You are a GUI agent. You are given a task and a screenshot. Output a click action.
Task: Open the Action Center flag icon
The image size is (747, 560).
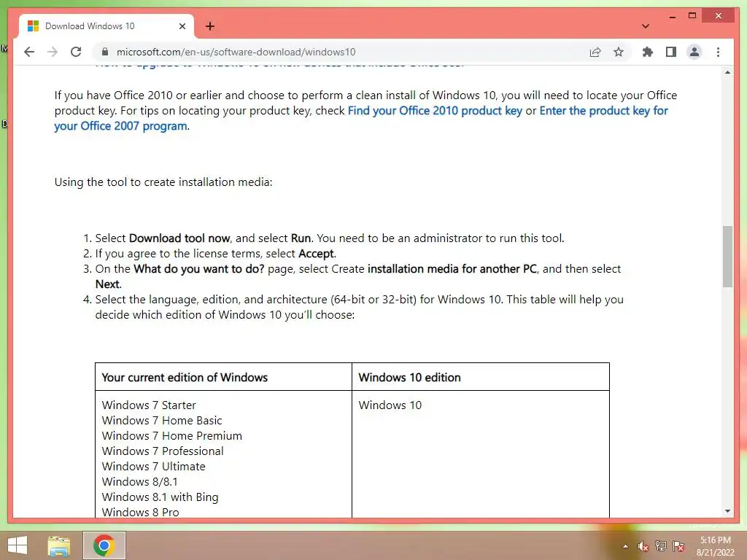pyautogui.click(x=678, y=546)
